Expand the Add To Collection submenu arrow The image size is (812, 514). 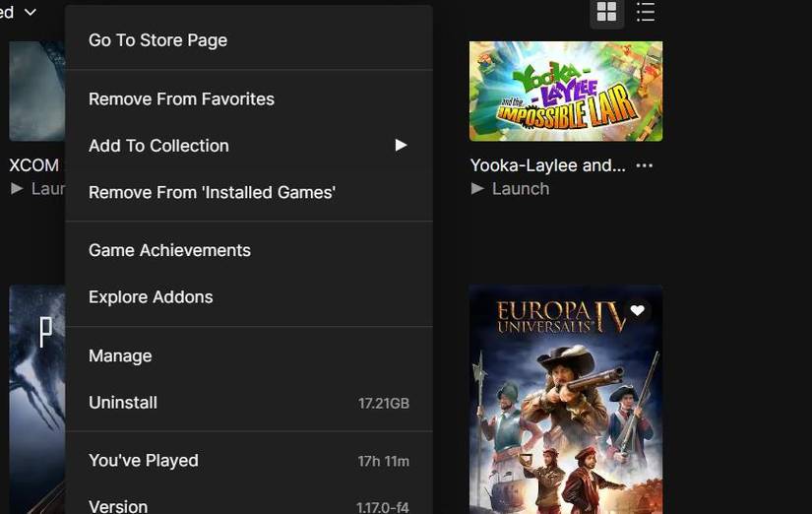[x=401, y=146]
